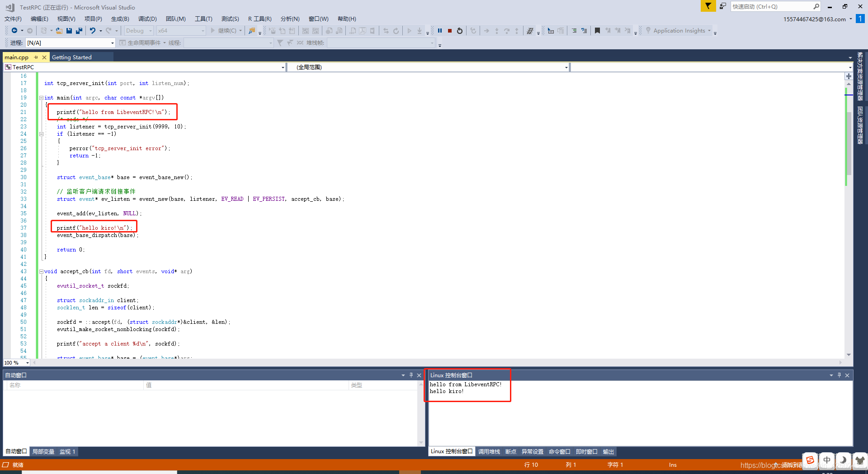The height and width of the screenshot is (474, 868).
Task: Collapse the if (listener == -1) block
Action: [41, 134]
